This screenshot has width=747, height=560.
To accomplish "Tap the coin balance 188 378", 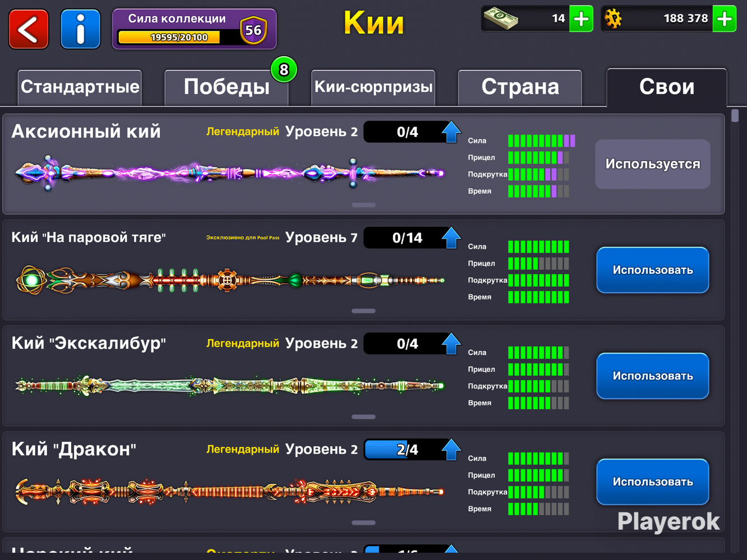I will pyautogui.click(x=686, y=18).
